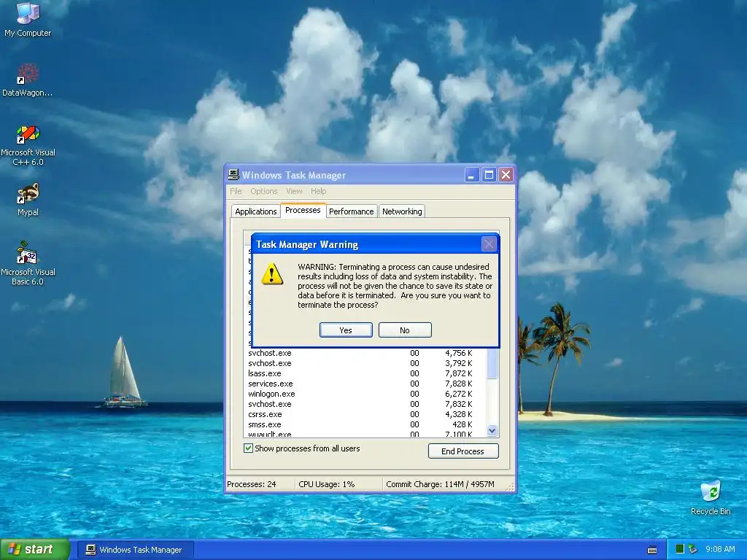Image resolution: width=747 pixels, height=560 pixels.
Task: Switch to the Performance tab
Action: point(352,211)
